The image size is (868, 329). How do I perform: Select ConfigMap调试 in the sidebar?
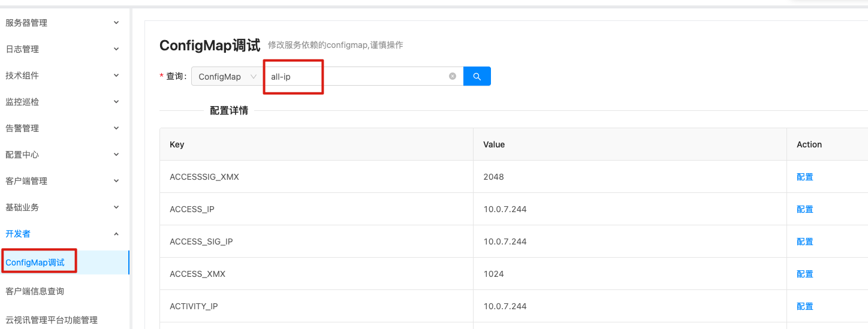coord(35,262)
